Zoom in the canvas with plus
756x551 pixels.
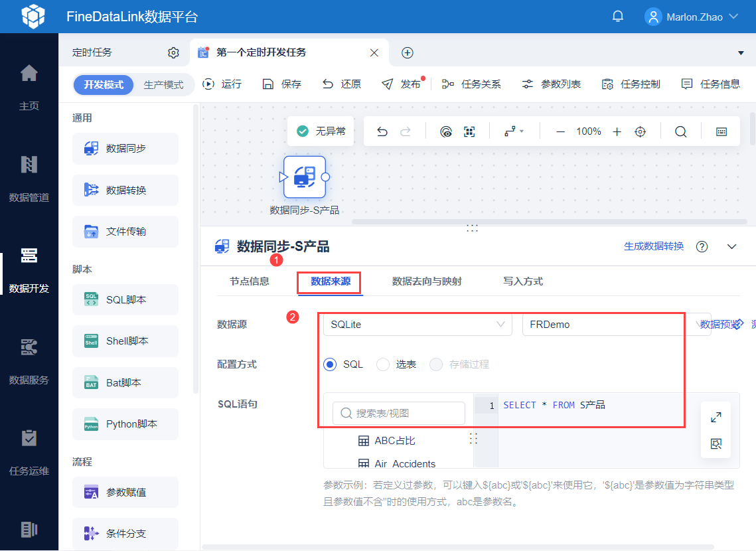coord(617,131)
